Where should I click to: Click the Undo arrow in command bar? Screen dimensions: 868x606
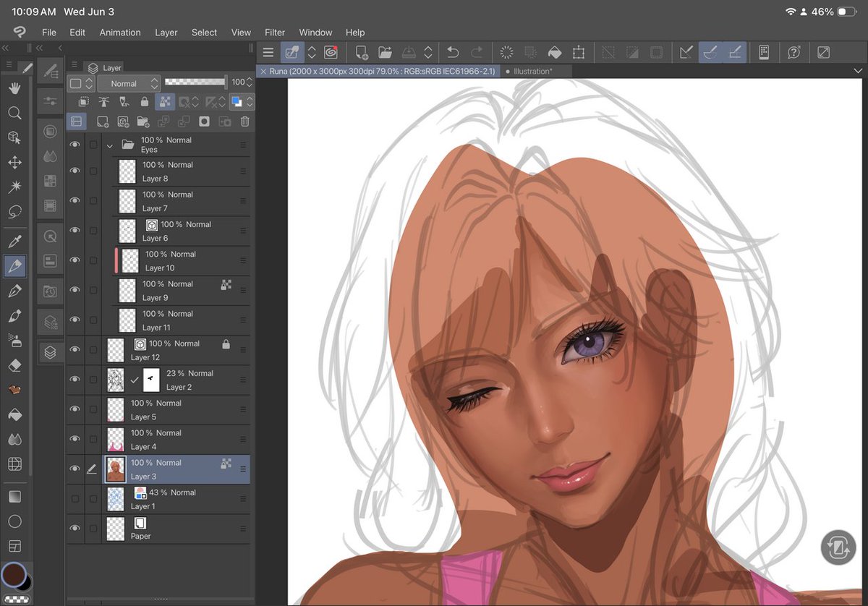453,52
